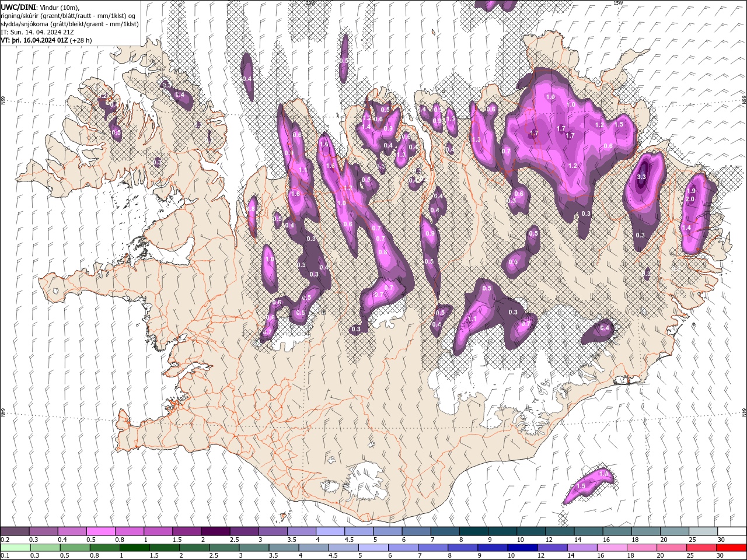Select the light pink 16 rain legend swatch

click(612, 548)
